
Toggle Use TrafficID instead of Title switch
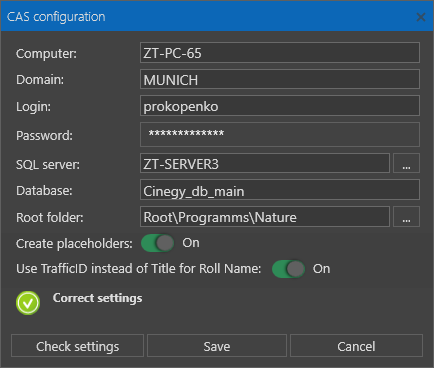(288, 269)
